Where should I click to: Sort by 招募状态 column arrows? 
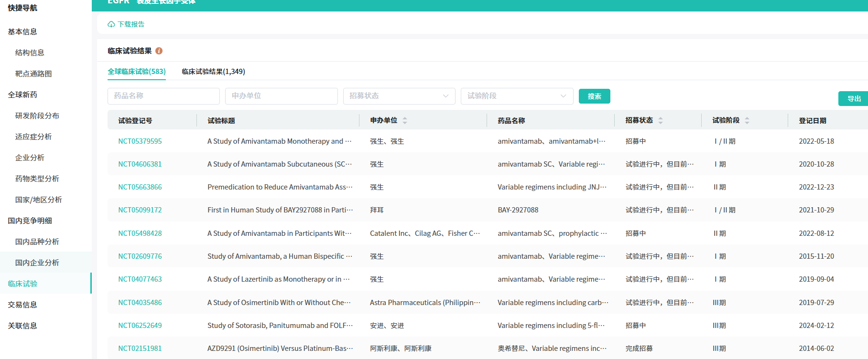661,121
